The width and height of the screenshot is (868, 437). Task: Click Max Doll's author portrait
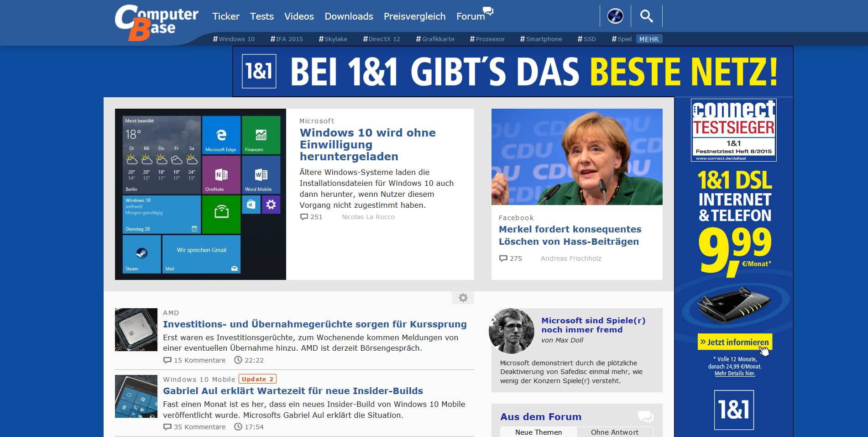(x=511, y=331)
